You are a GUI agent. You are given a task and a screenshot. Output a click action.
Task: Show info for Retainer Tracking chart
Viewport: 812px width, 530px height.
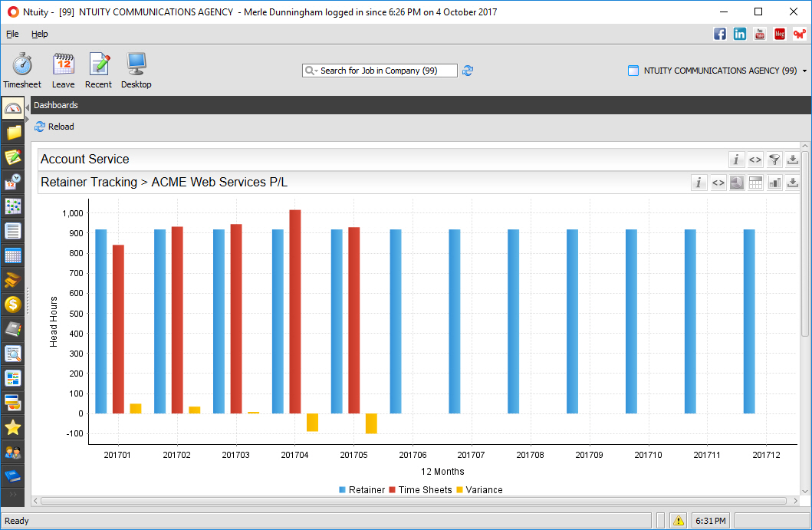699,183
